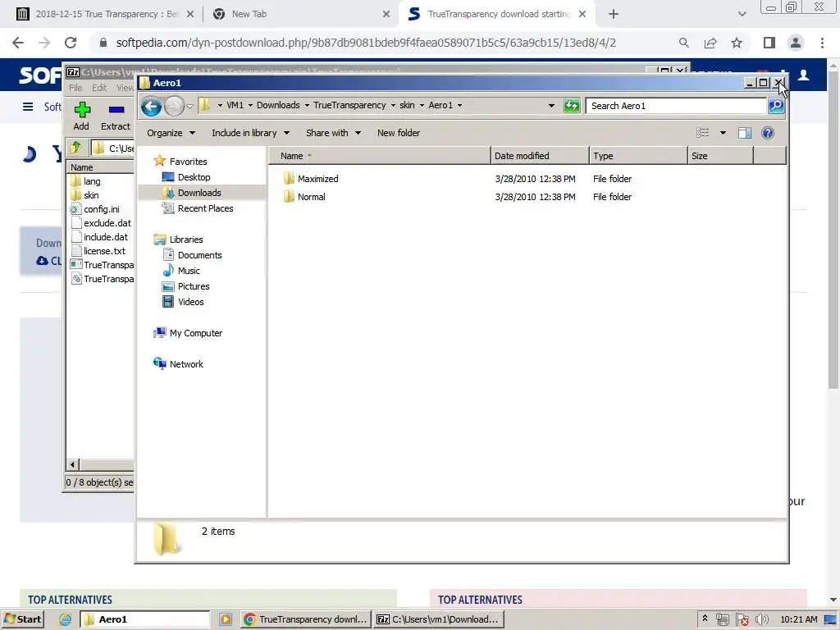The width and height of the screenshot is (840, 630).
Task: Go back using Explorer's blue back arrow
Action: [x=152, y=106]
